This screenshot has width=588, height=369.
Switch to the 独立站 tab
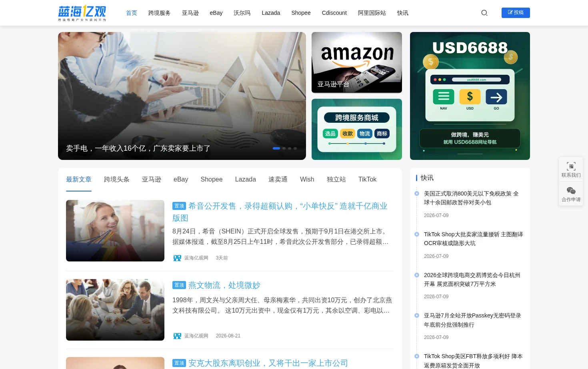(336, 180)
